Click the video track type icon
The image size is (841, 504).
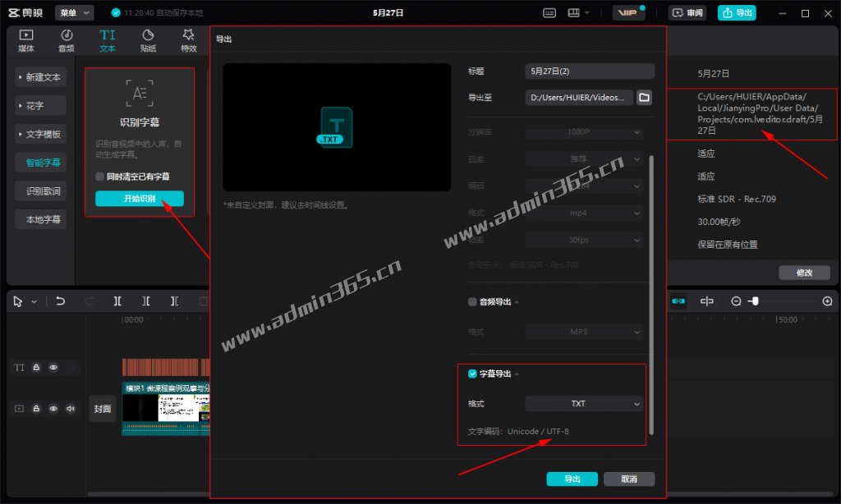20,409
